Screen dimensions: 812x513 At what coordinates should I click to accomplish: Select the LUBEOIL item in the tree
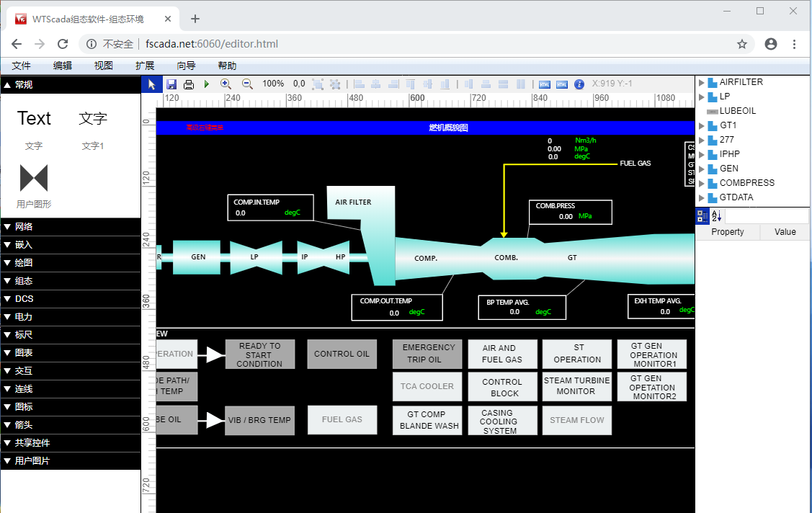pos(738,111)
